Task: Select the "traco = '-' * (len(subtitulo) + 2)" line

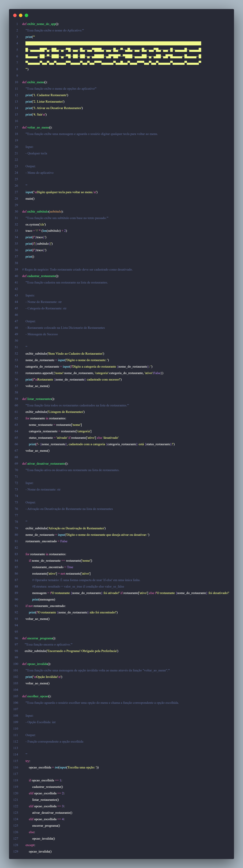Action: (46, 231)
